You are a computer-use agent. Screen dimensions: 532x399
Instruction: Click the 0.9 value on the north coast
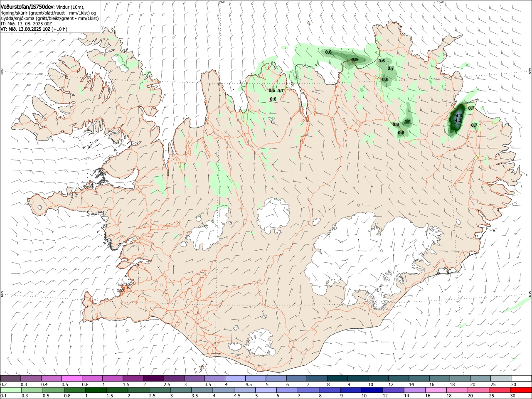click(x=355, y=60)
